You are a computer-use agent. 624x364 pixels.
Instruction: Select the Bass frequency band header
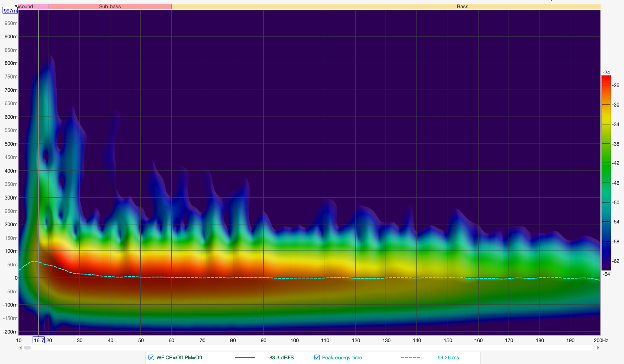[462, 6]
